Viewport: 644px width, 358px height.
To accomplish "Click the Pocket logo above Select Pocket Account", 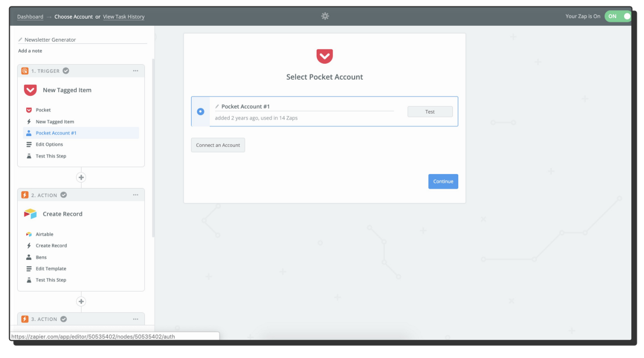I will pyautogui.click(x=324, y=56).
